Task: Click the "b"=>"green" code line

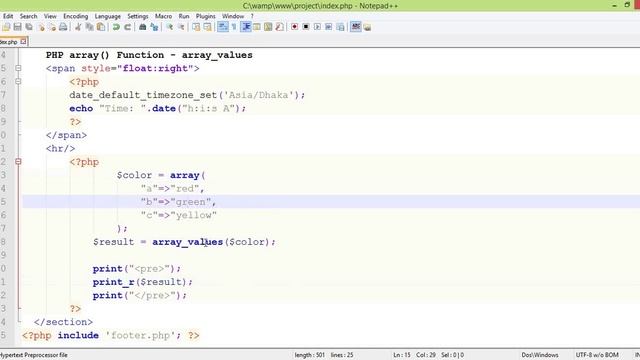Action: click(x=178, y=202)
